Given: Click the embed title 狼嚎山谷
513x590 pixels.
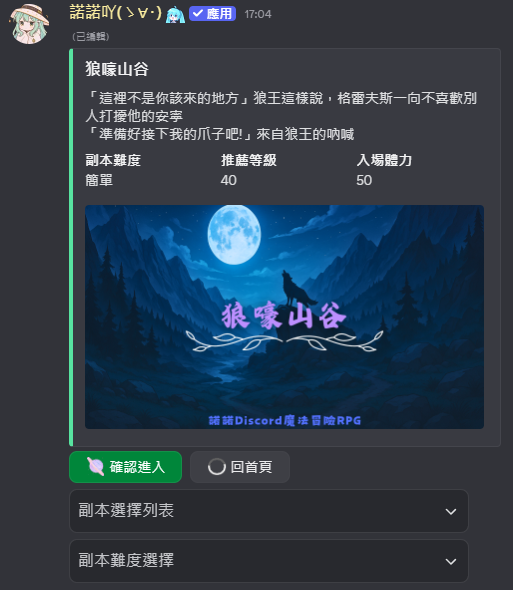Looking at the screenshot, I should point(117,69).
